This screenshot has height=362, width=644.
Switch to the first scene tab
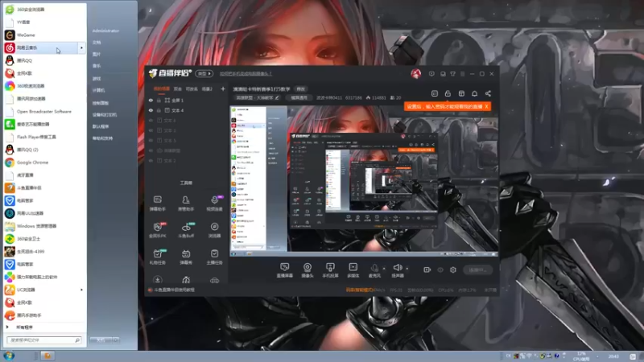pyautogui.click(x=162, y=88)
